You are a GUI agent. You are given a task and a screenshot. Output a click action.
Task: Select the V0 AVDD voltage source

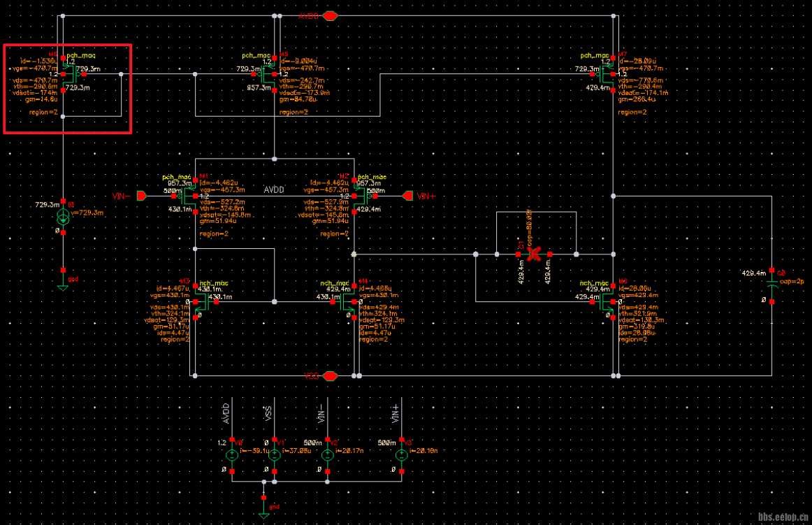click(x=232, y=455)
